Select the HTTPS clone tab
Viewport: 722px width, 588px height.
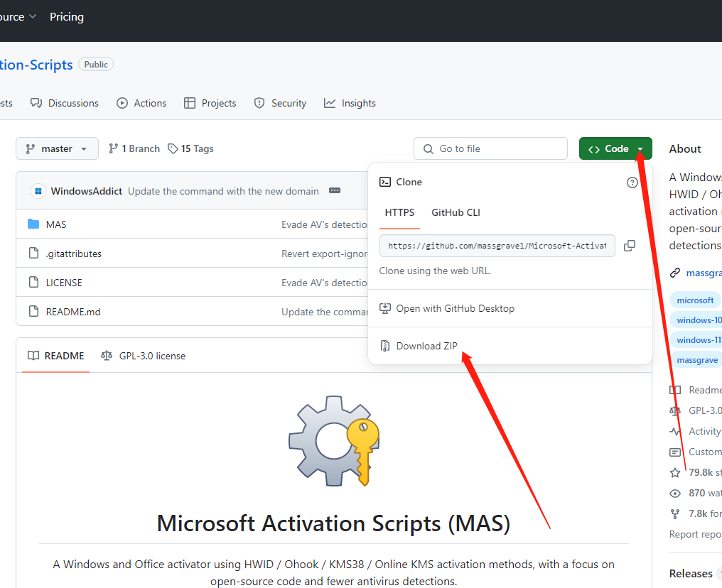tap(399, 212)
